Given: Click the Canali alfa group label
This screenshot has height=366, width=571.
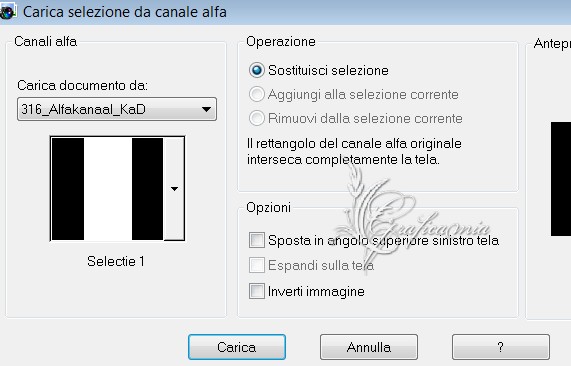Looking at the screenshot, I should [x=46, y=42].
